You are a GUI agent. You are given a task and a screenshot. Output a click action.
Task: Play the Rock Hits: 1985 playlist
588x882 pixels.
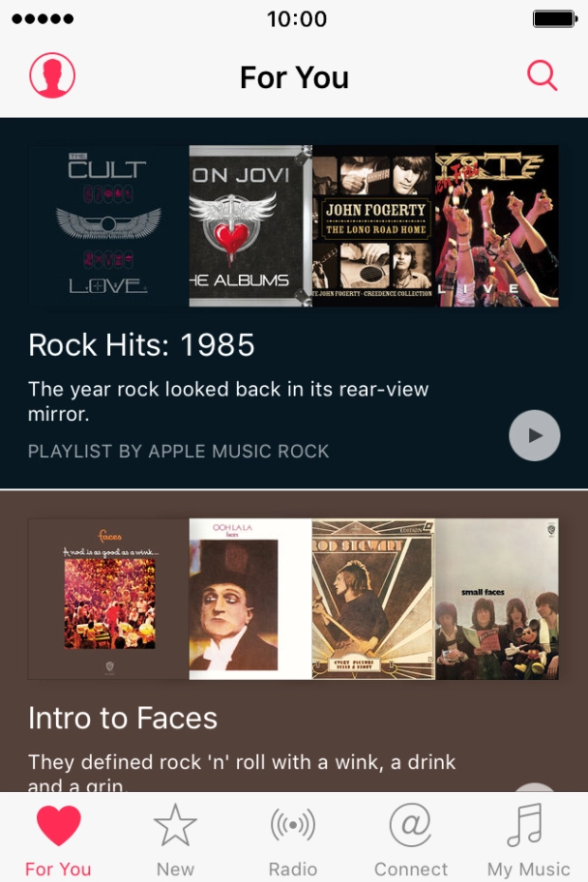pyautogui.click(x=534, y=435)
